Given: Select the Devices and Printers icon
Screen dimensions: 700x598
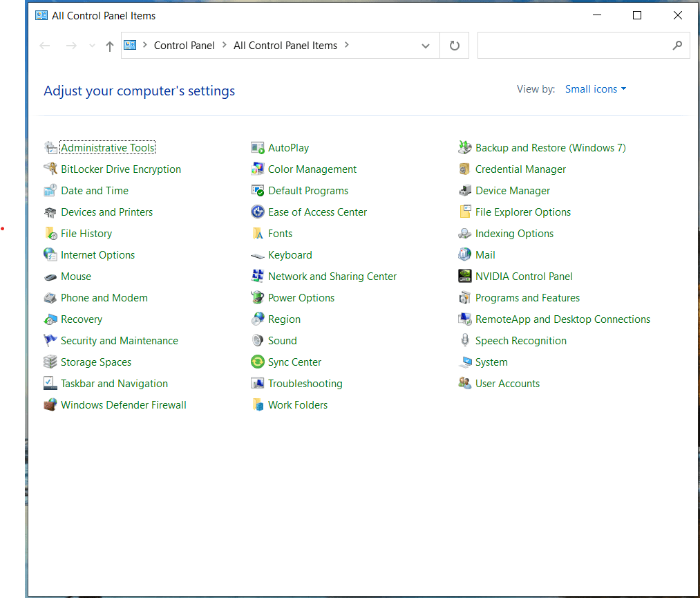Looking at the screenshot, I should tap(50, 212).
